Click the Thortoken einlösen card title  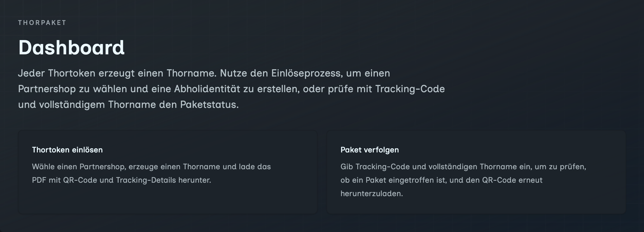tap(67, 150)
